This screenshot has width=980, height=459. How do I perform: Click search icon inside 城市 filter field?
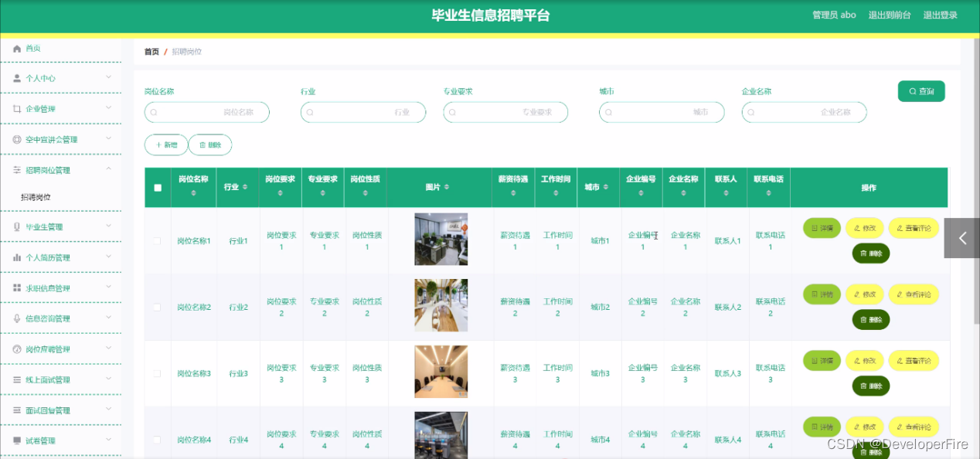click(608, 112)
